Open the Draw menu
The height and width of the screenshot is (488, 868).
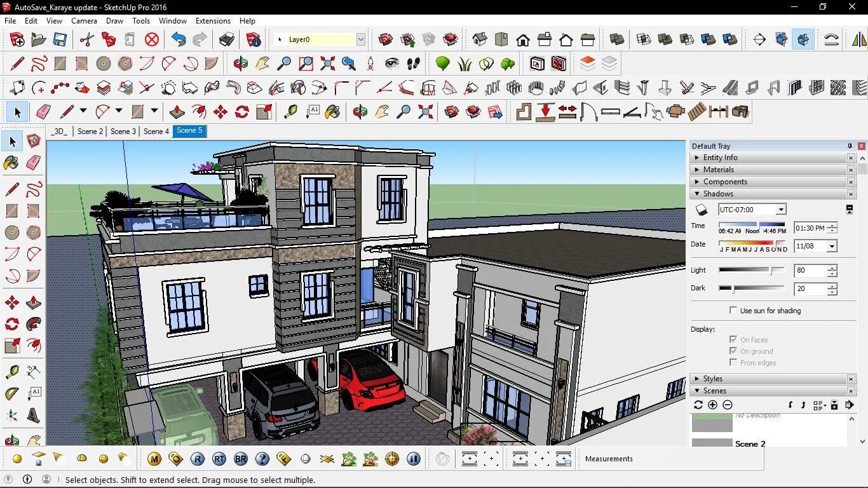coord(114,21)
